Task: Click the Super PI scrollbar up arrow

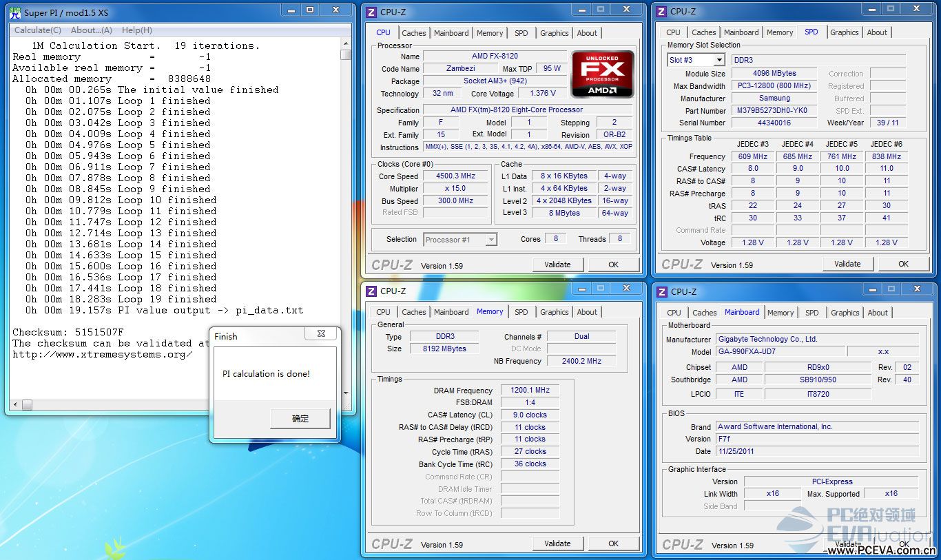Action: tap(346, 44)
